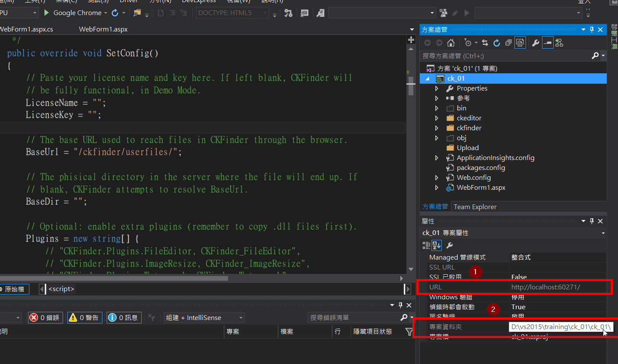Open the DOCTYPE: HTML5 combo box
The height and width of the screenshot is (364, 618).
click(x=233, y=13)
